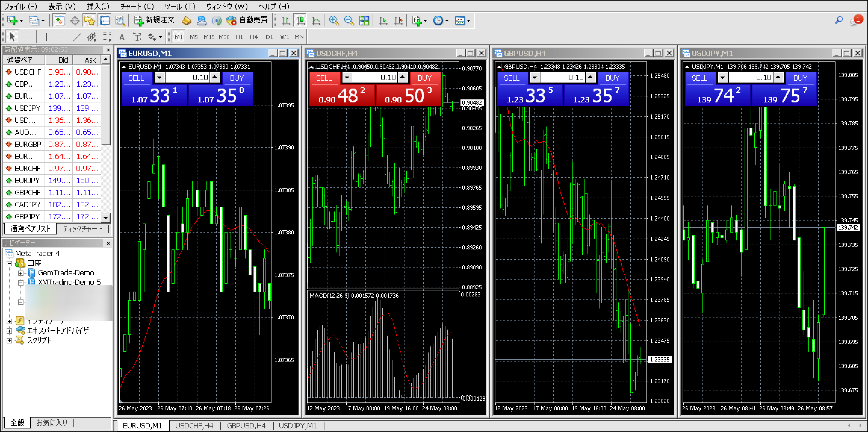Enable chart auto scroll
The image size is (868, 432).
[x=383, y=20]
